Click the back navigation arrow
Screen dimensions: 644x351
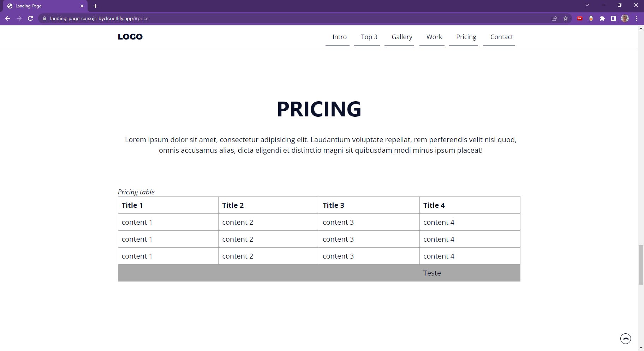8,18
